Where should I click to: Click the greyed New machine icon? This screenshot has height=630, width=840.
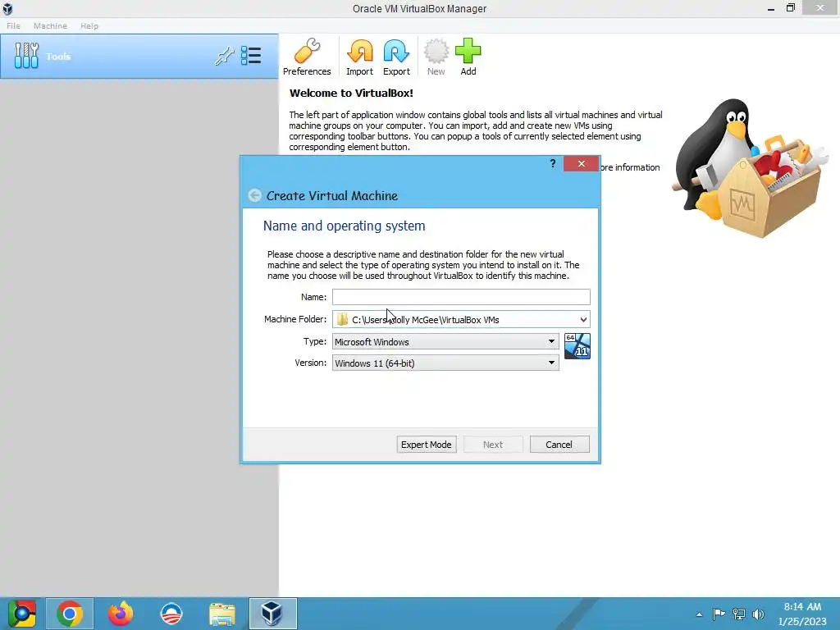[x=436, y=57]
